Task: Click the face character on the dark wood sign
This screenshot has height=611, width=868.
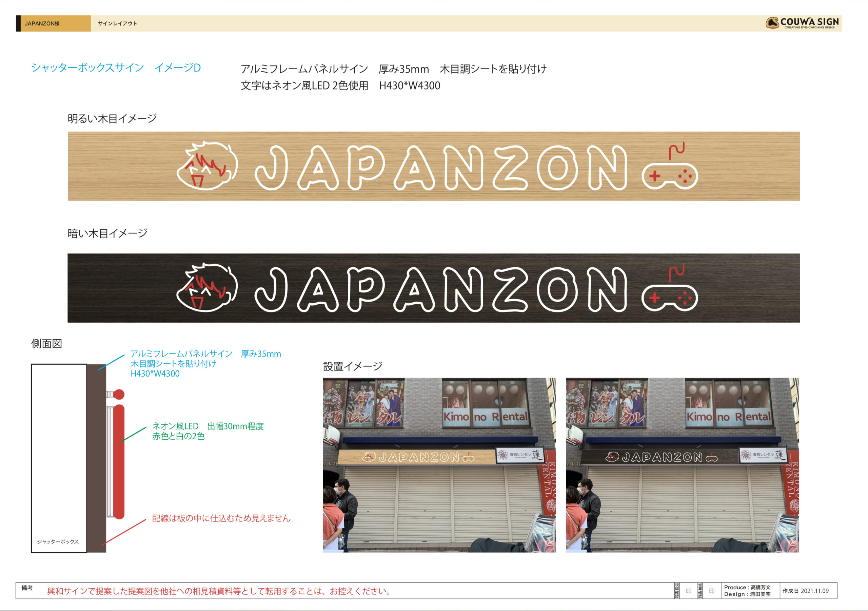Action: coord(207,288)
